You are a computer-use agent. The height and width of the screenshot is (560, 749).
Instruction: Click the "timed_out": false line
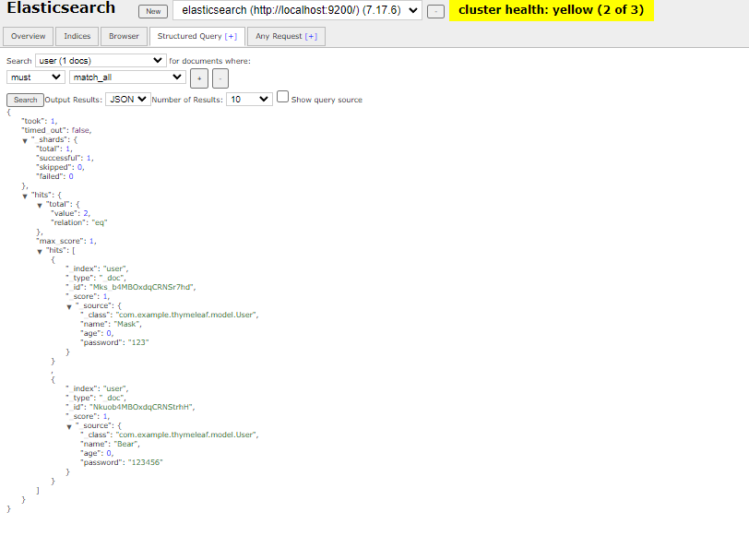click(x=56, y=130)
